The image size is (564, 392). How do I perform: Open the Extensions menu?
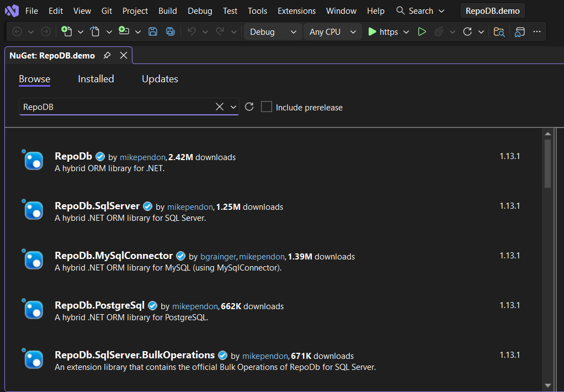click(x=296, y=11)
